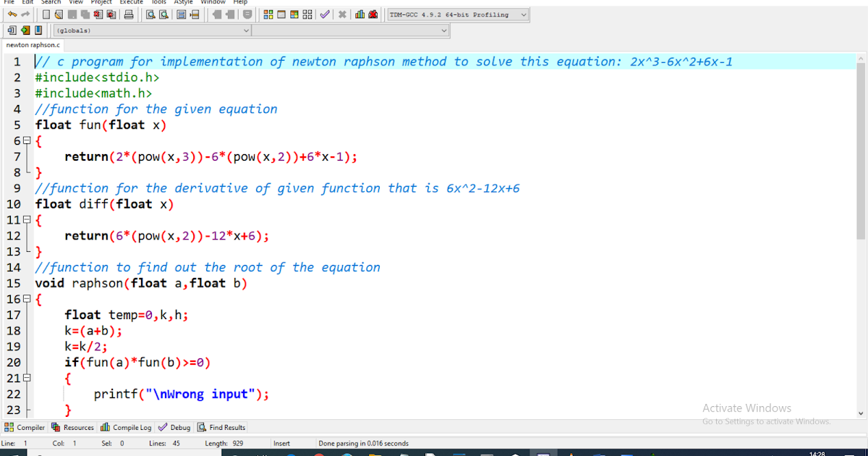Run the program with the Run icon

[x=281, y=14]
